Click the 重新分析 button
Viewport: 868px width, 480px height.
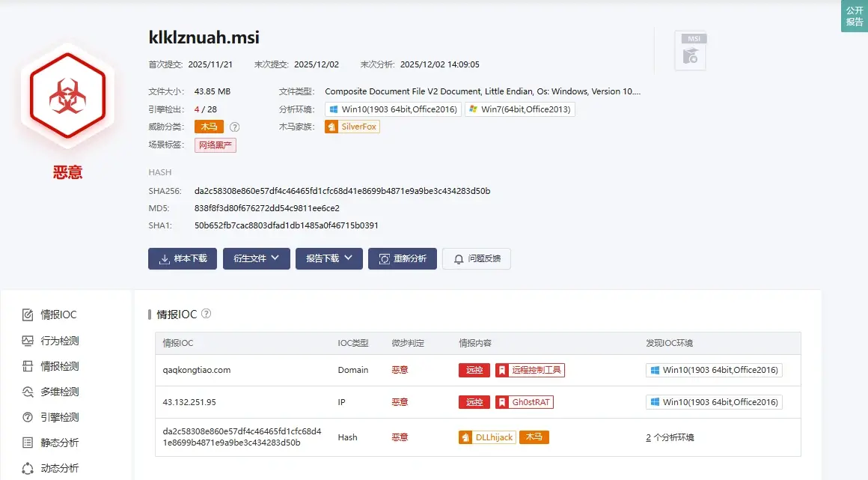pyautogui.click(x=403, y=259)
